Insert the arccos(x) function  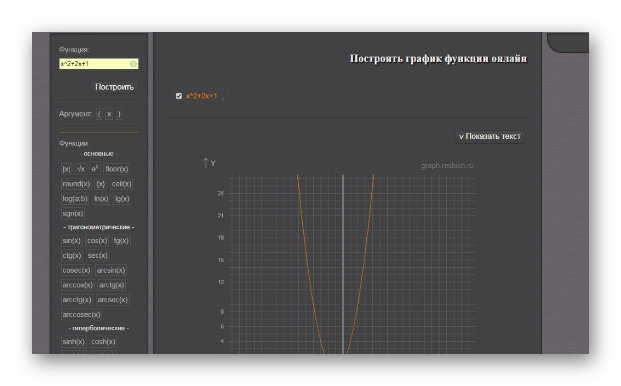click(x=78, y=285)
